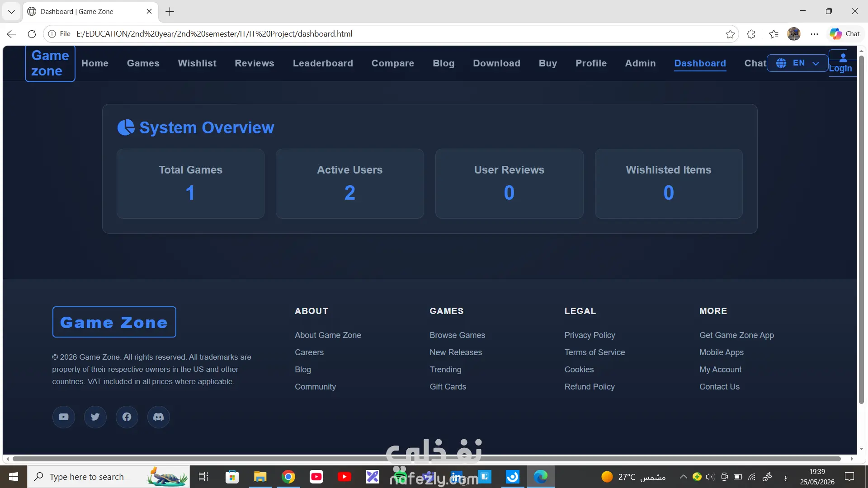
Task: Click the Active Users stat card
Action: pyautogui.click(x=349, y=184)
